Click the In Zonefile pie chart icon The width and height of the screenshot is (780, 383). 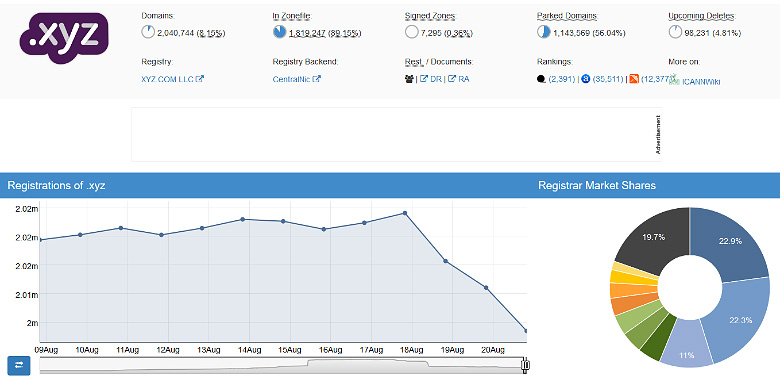pos(279,32)
